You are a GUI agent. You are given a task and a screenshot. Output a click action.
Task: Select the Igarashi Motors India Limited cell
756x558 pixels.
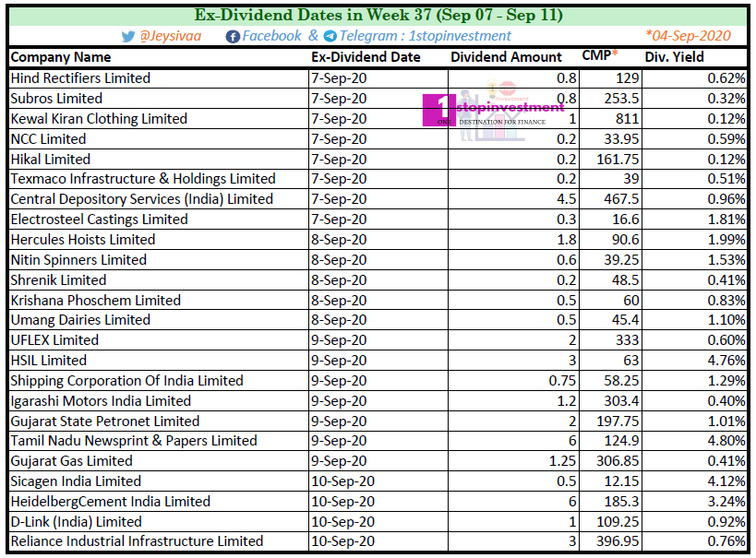click(159, 401)
